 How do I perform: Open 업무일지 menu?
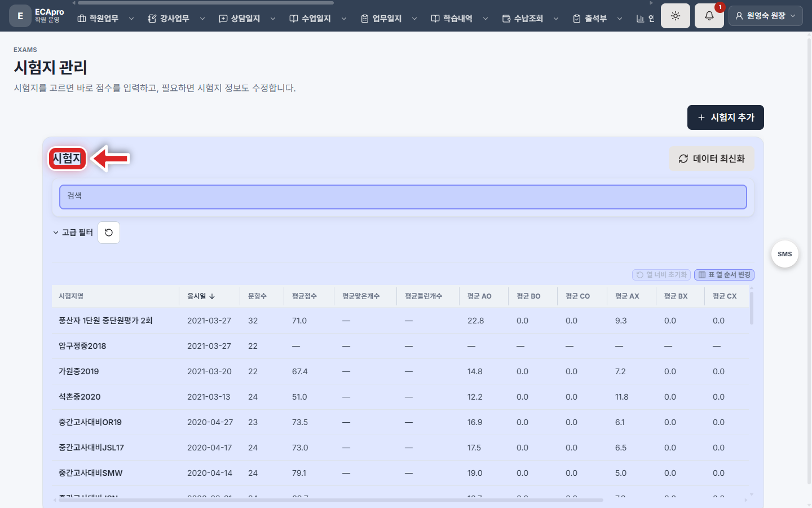381,19
